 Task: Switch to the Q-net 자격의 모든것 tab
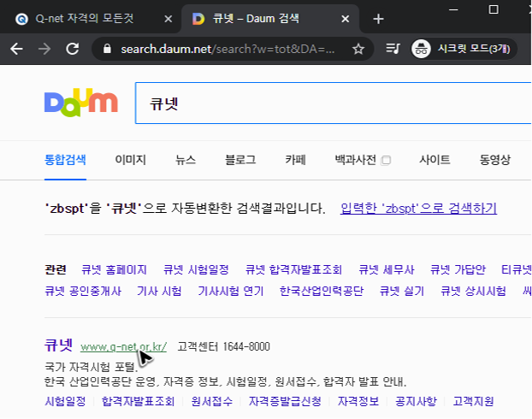pos(85,18)
